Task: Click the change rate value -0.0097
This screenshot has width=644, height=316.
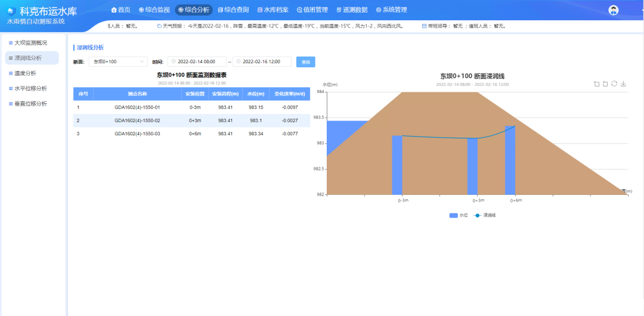Action: tap(290, 108)
